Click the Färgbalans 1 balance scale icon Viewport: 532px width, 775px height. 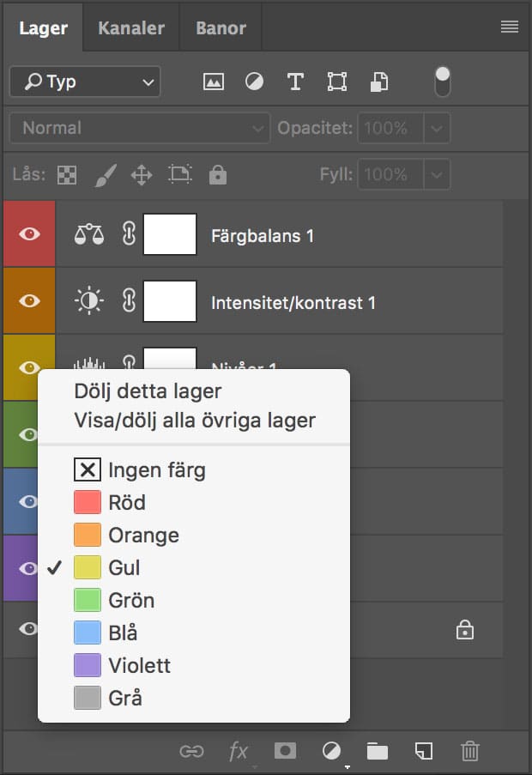tap(89, 234)
